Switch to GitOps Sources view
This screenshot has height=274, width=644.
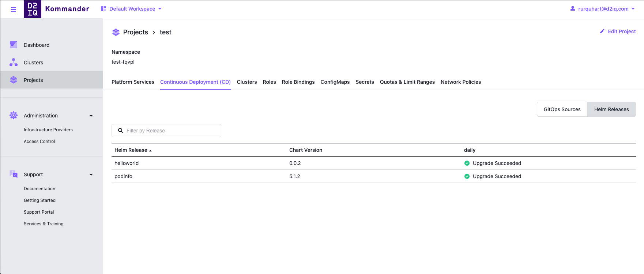click(562, 109)
